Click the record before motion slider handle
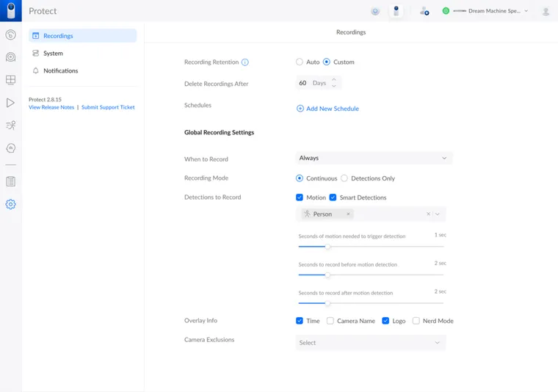Viewport: 558px width, 392px height. click(x=327, y=275)
